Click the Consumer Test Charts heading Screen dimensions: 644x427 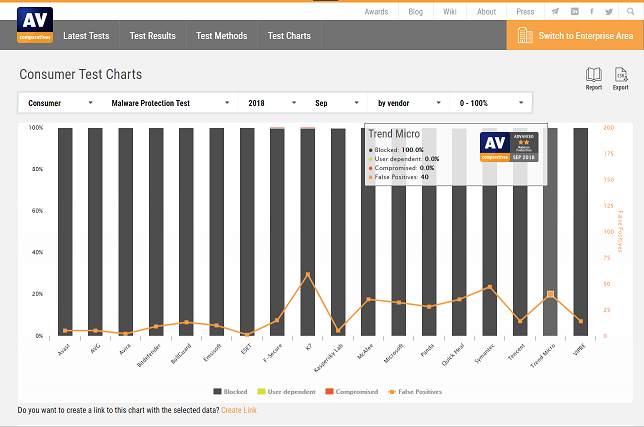[80, 74]
